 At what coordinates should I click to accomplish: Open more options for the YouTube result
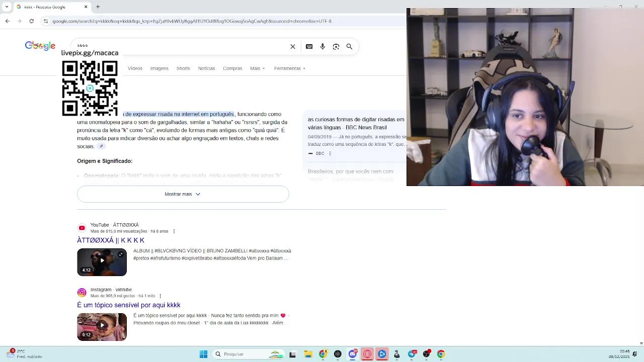click(x=174, y=231)
